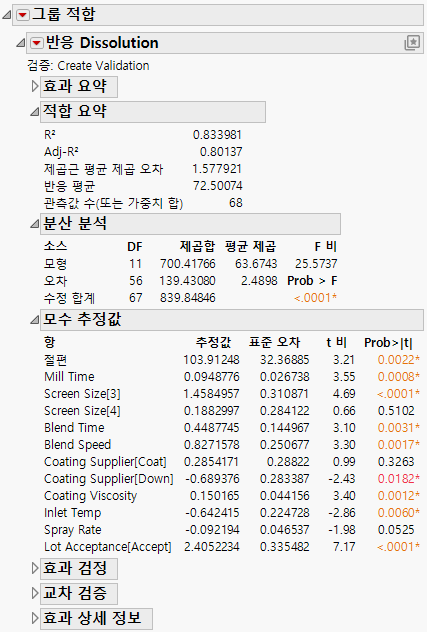Collapse the 반응 Dissolution outline section
The image size is (427, 632).
click(x=20, y=43)
